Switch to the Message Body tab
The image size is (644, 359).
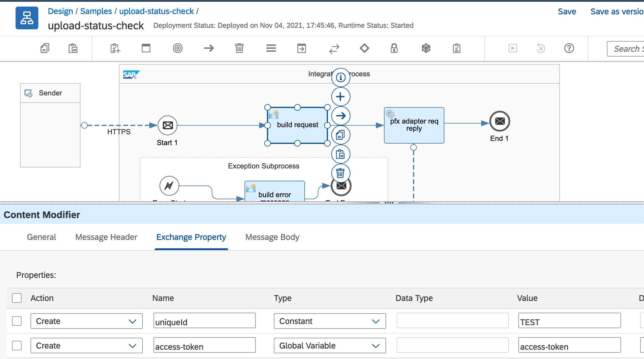click(272, 237)
